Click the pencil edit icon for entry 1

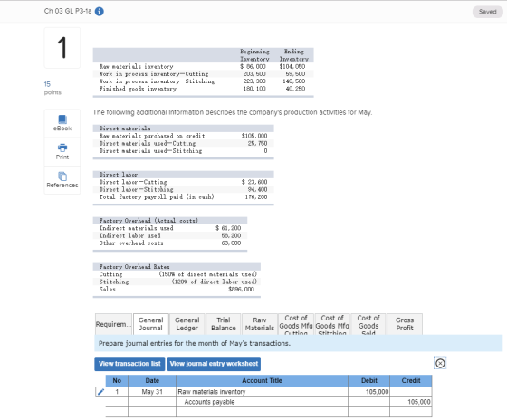[100, 392]
